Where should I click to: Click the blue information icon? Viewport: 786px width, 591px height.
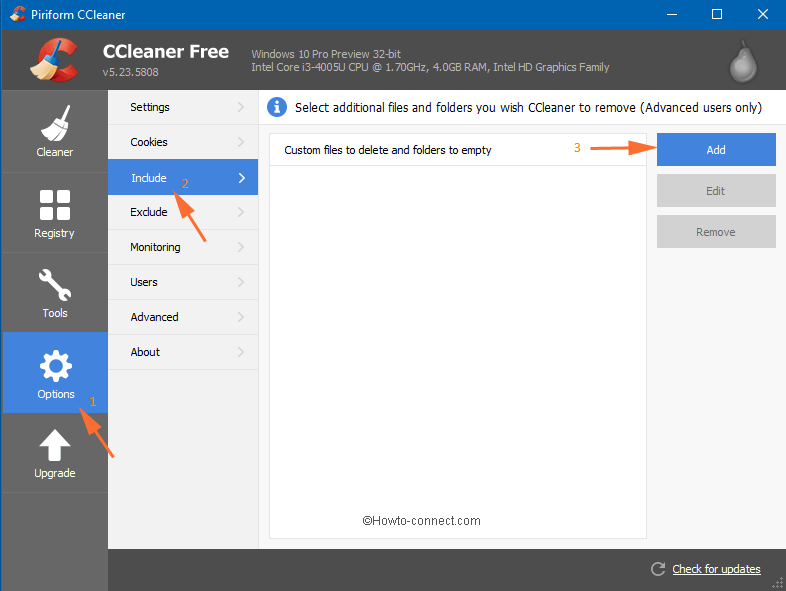(277, 107)
